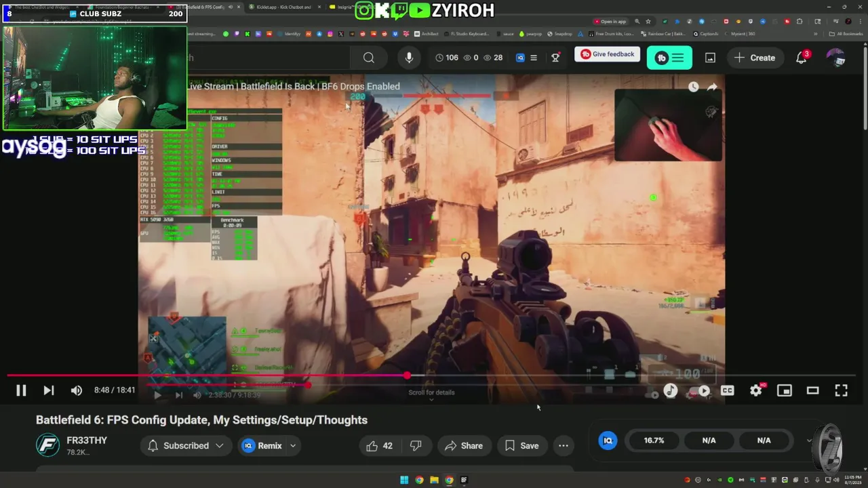Save the video to a playlist
The height and width of the screenshot is (488, 868).
point(521,446)
